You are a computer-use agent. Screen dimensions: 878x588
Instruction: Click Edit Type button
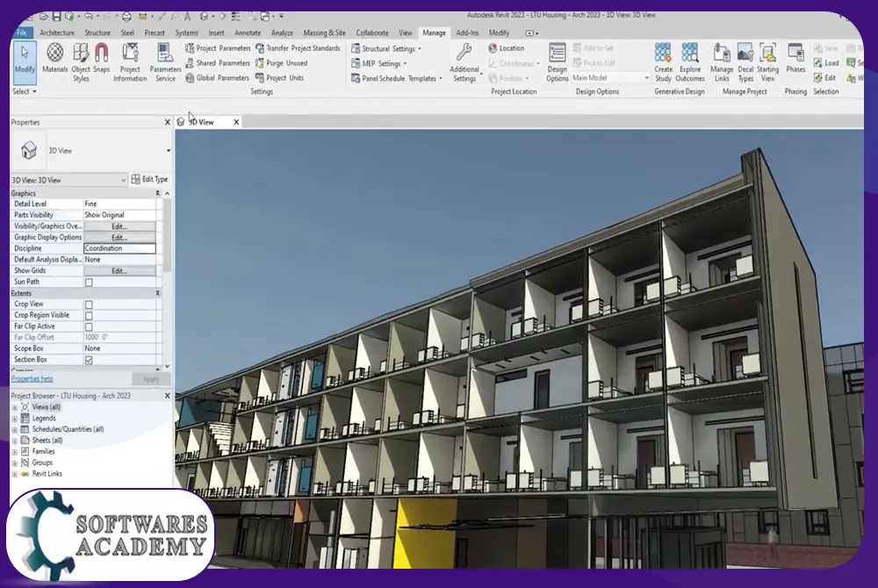pyautogui.click(x=149, y=180)
